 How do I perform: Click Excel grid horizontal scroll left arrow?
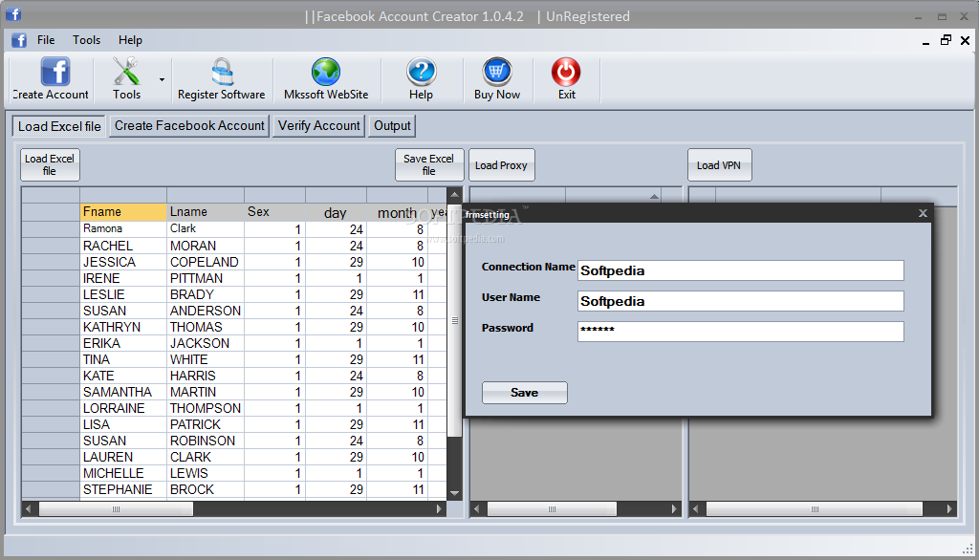point(28,508)
